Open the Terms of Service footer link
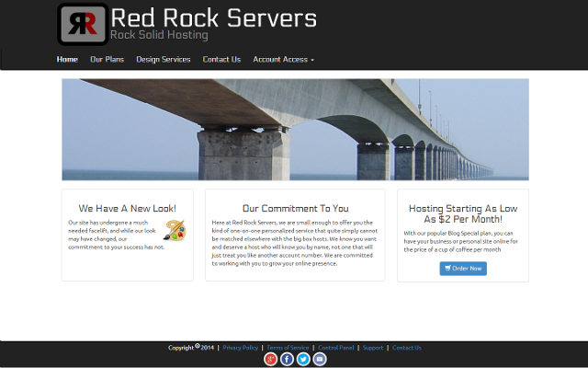The width and height of the screenshot is (588, 368). [x=288, y=348]
